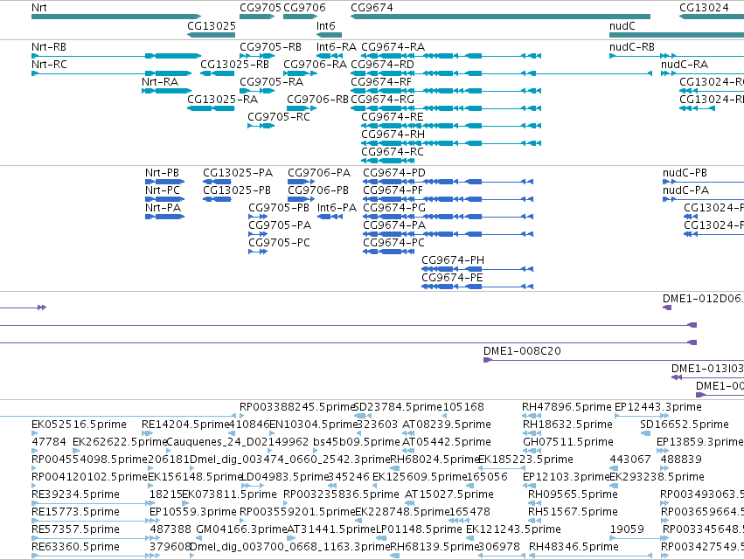744x560 pixels.
Task: Select the long CG9674 gene bar
Action: tap(500, 17)
